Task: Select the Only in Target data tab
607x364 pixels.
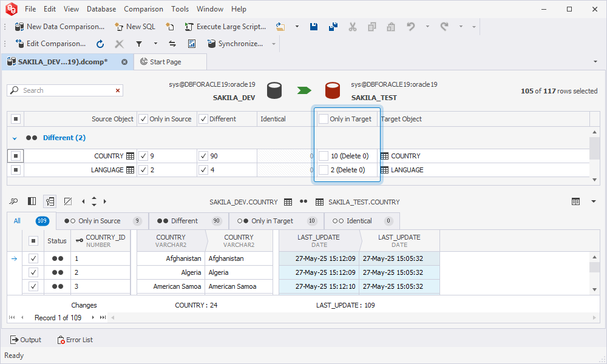Action: click(x=276, y=221)
